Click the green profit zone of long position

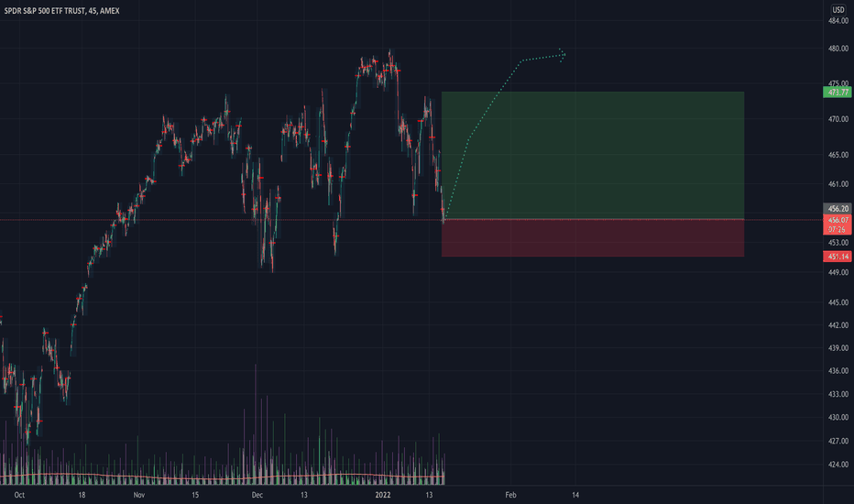point(593,155)
